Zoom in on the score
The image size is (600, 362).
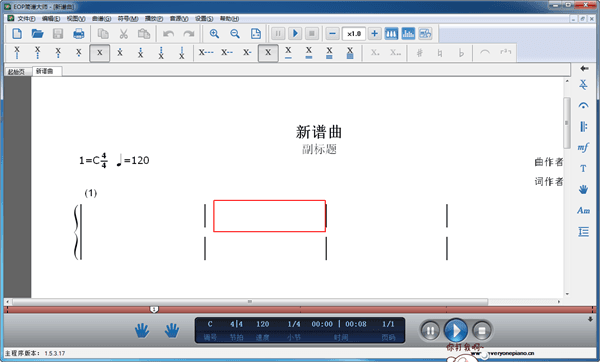click(214, 34)
